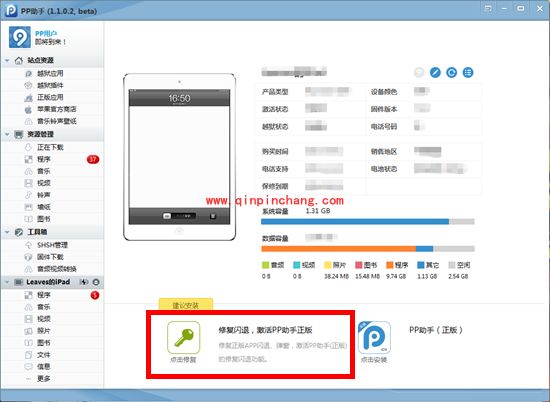Click the pink 图书 legend swatch
This screenshot has height=402, width=550.
(x=358, y=265)
